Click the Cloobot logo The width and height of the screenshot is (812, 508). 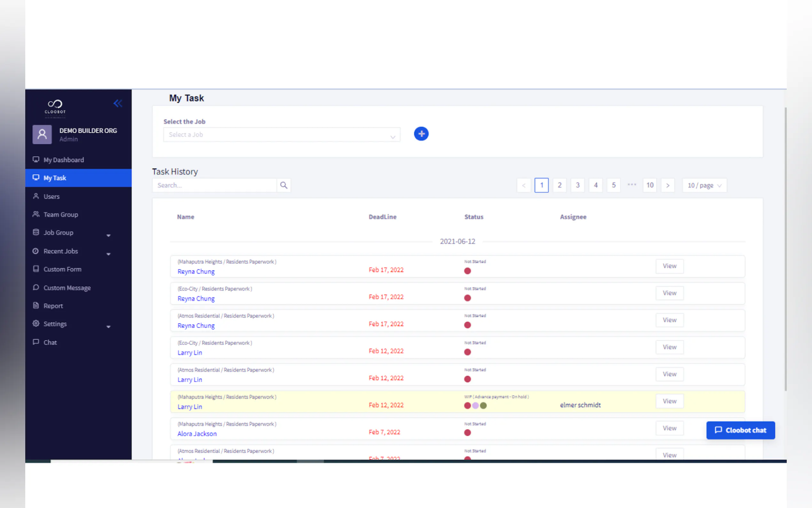[55, 107]
